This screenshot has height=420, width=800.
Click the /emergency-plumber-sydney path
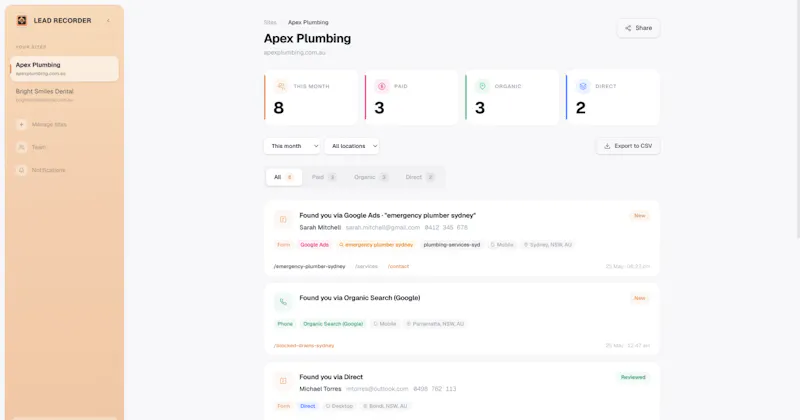tap(310, 266)
